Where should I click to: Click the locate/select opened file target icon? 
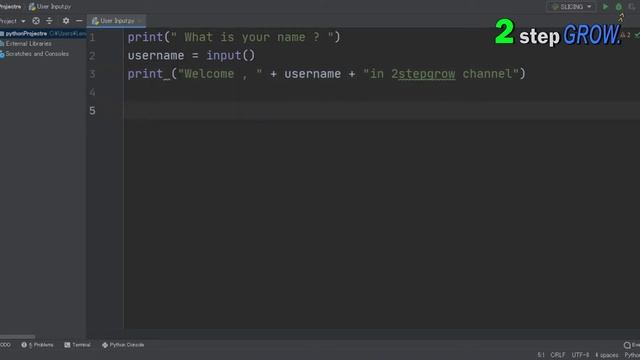(36, 21)
